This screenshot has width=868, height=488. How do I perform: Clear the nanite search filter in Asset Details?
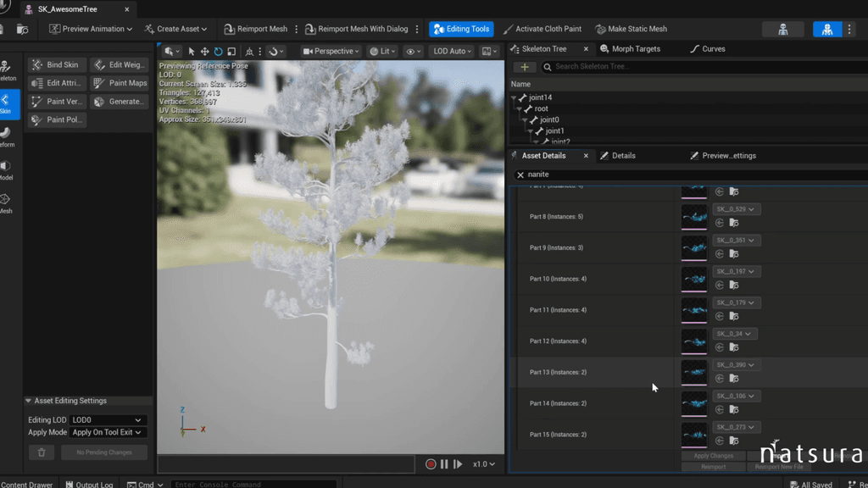[520, 175]
